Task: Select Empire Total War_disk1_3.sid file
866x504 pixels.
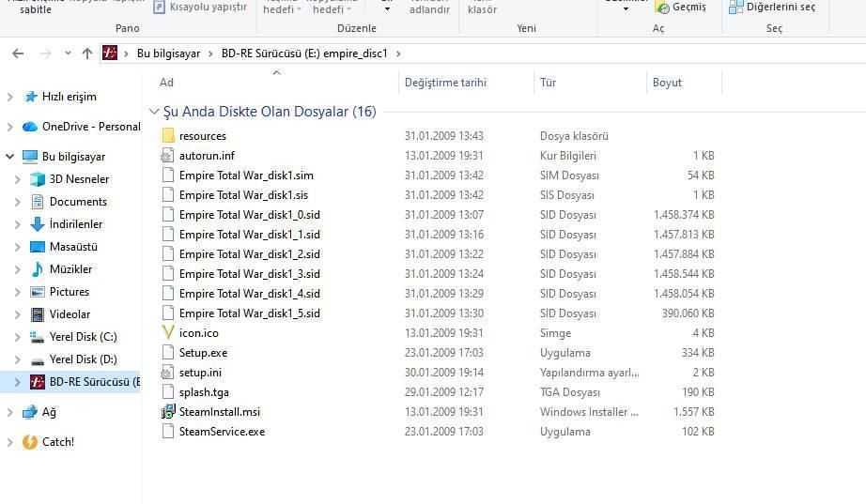Action: (x=250, y=274)
